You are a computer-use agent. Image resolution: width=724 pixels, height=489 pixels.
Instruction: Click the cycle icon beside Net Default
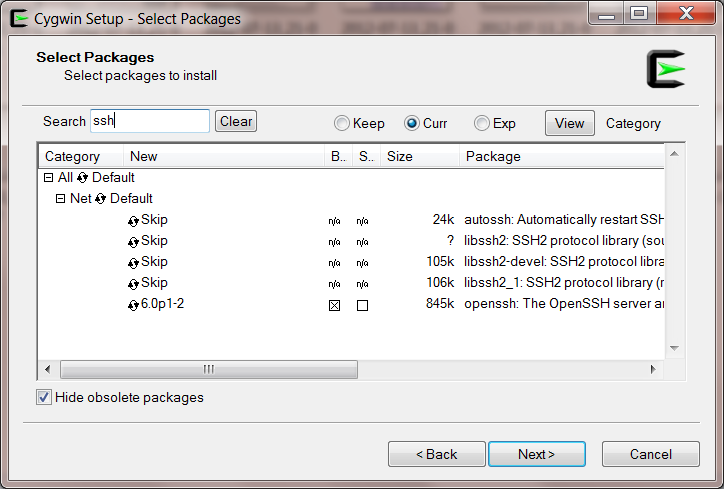[x=101, y=199]
